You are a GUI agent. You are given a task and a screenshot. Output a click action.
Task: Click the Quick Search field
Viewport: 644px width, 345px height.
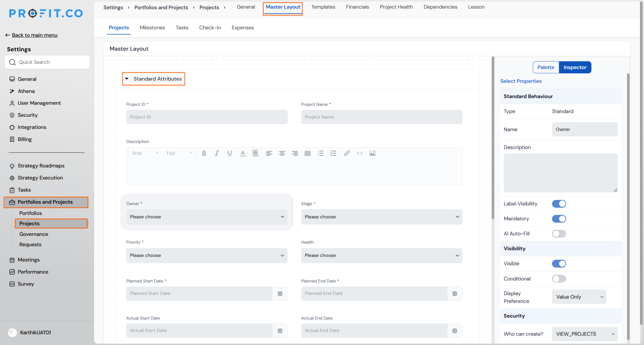click(x=47, y=62)
